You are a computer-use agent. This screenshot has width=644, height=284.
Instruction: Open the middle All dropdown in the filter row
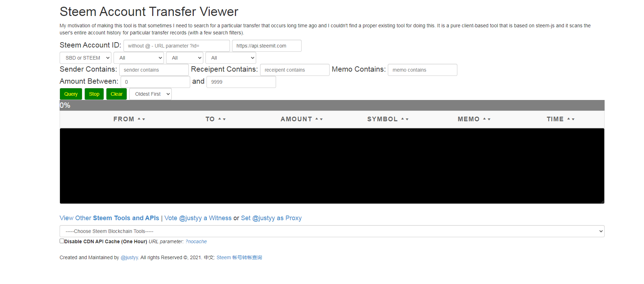click(x=185, y=58)
